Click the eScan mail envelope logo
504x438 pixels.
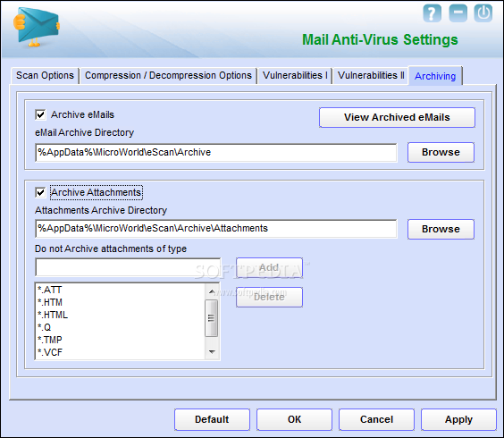pos(36,27)
